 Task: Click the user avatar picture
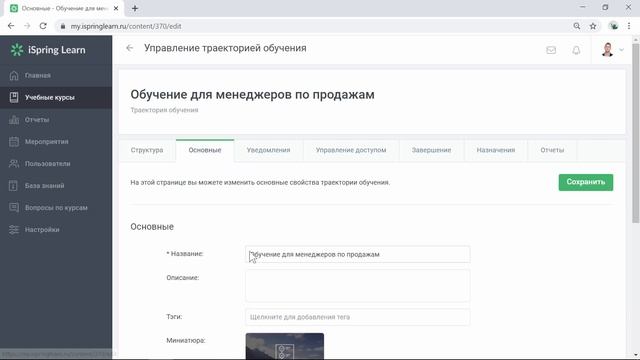click(x=607, y=50)
